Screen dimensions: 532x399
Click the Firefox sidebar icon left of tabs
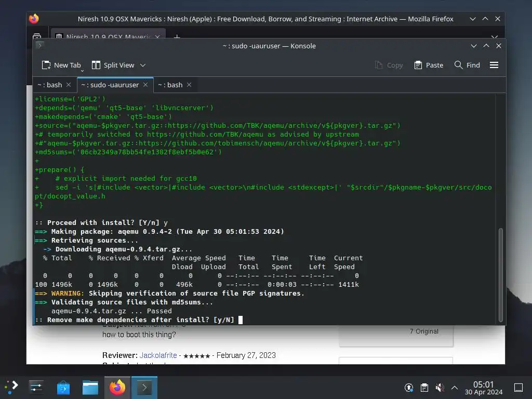37,36
